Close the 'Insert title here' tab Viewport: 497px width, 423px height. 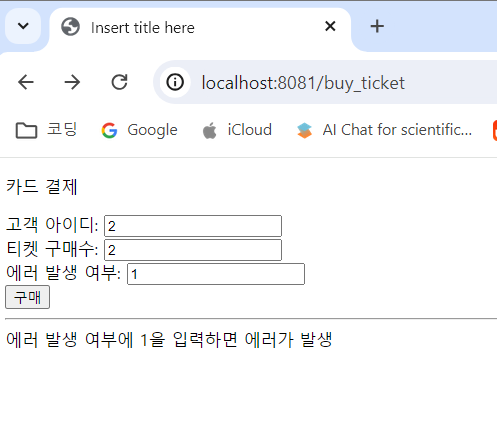330,26
